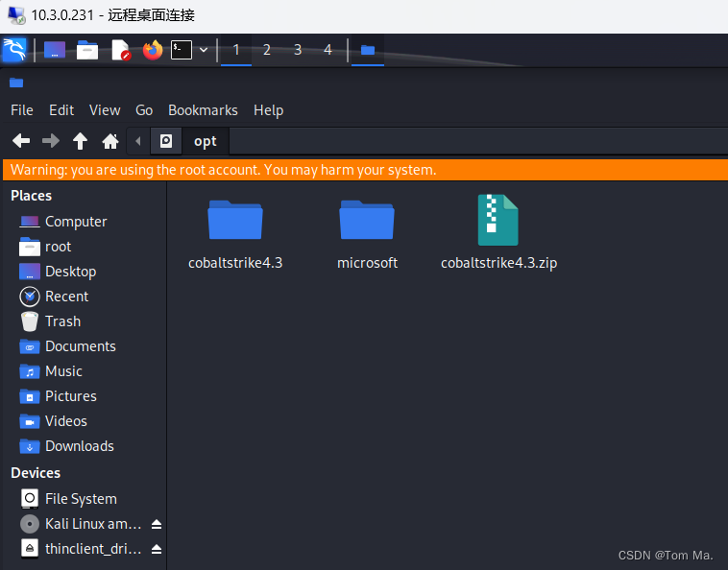Screen dimensions: 728x570
Task: Open the text editor panel launcher
Action: point(121,50)
